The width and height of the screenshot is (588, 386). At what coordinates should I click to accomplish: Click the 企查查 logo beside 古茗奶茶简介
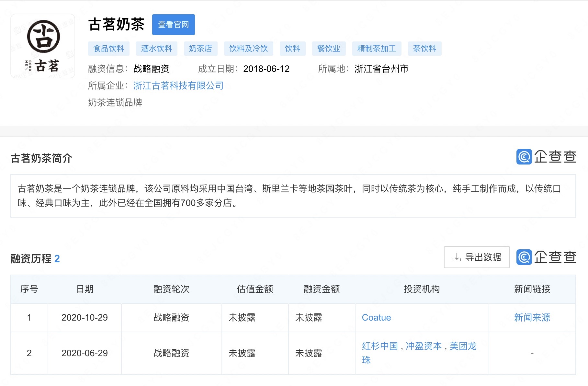click(x=546, y=157)
